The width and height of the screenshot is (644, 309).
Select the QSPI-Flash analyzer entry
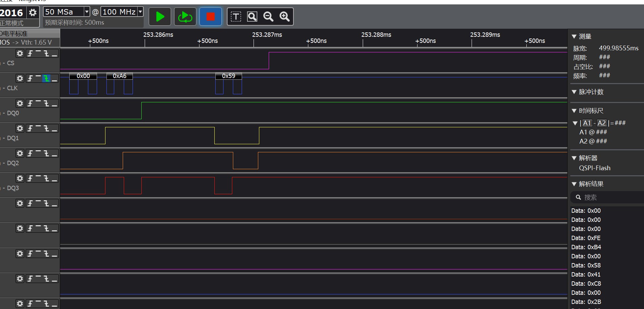click(595, 168)
